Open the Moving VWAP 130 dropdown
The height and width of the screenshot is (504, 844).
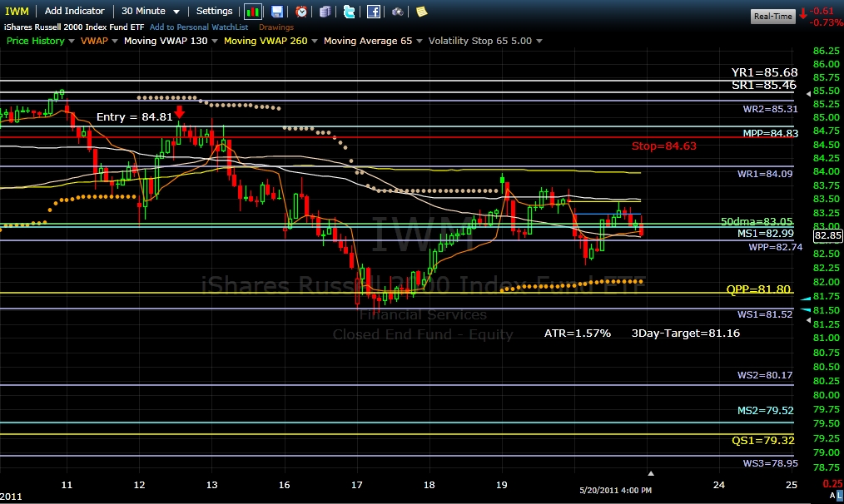tap(171, 41)
